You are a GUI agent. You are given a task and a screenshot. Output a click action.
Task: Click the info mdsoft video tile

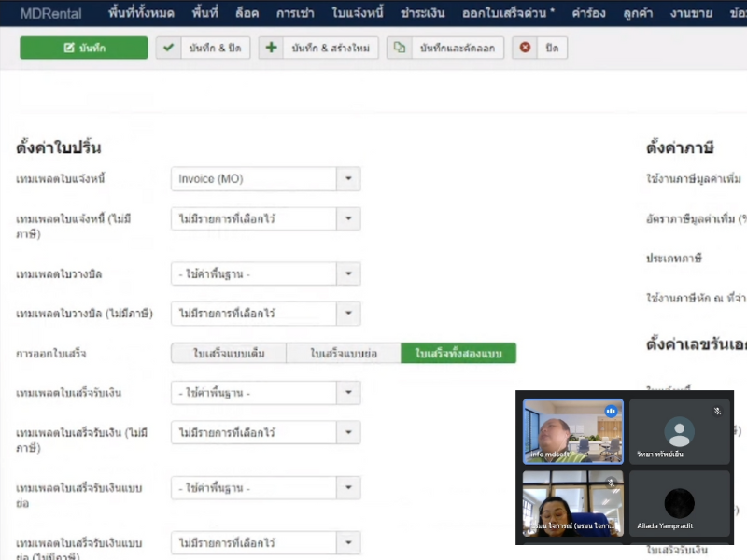pos(572,431)
